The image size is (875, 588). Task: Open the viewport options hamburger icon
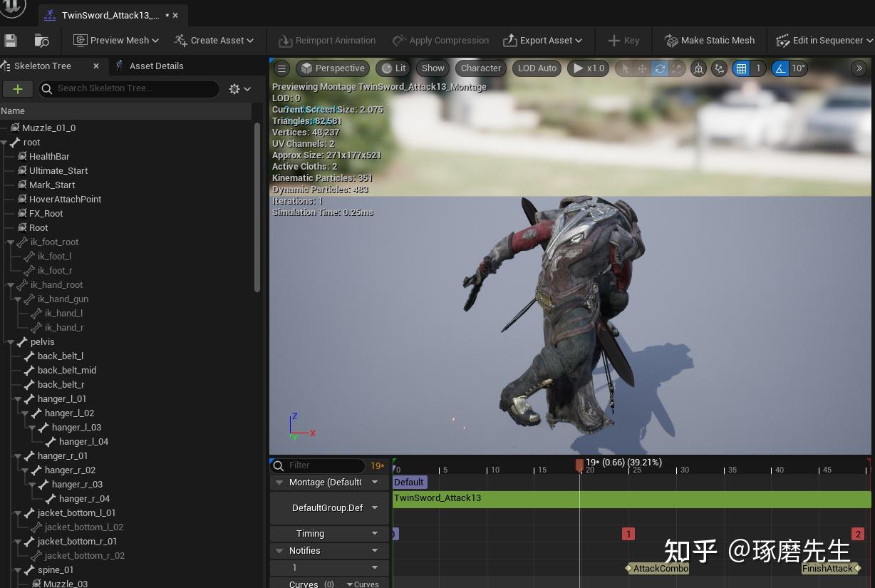281,68
